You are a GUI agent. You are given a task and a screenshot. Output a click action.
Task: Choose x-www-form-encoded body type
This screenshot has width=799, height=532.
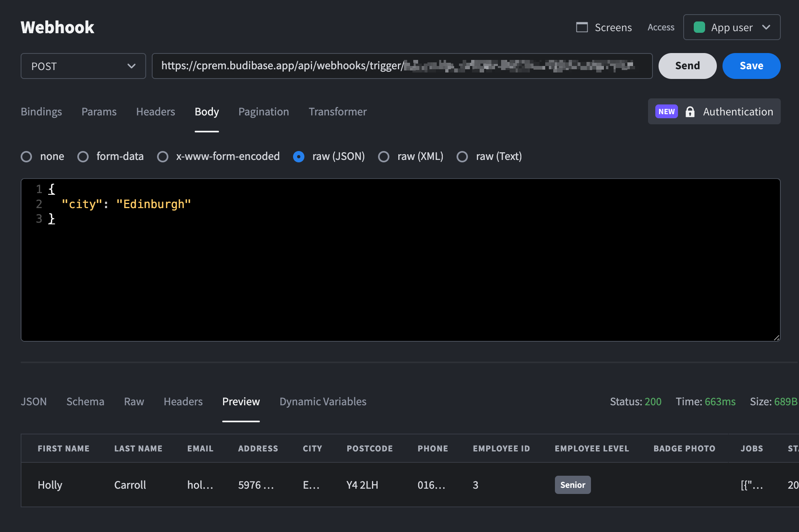pyautogui.click(x=163, y=157)
